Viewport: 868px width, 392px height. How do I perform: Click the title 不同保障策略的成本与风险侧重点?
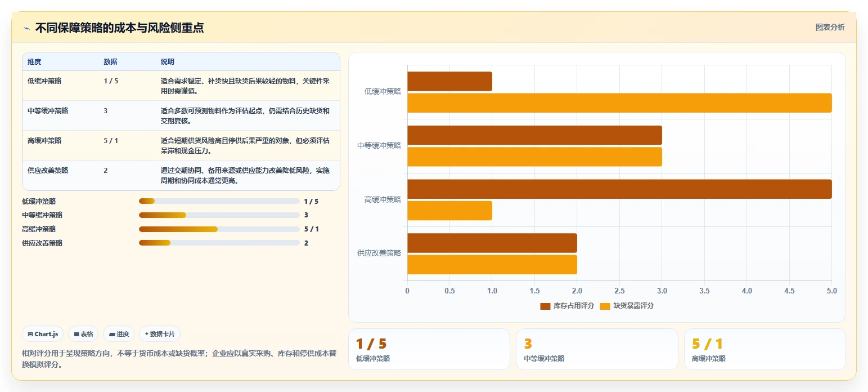tap(119, 28)
